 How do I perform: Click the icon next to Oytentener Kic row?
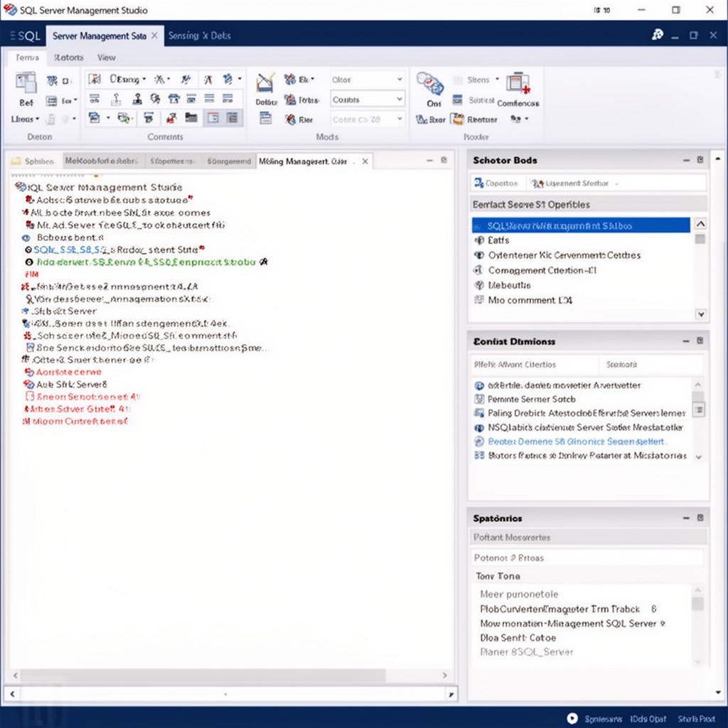(x=478, y=255)
